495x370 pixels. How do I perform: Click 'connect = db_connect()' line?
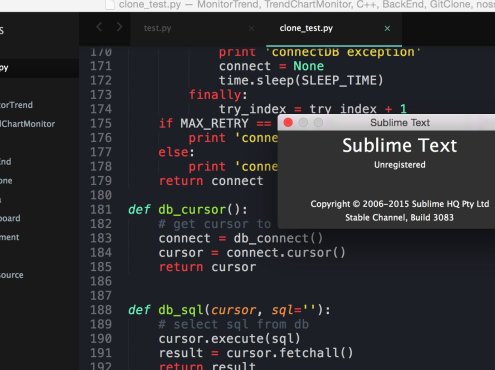click(x=241, y=239)
